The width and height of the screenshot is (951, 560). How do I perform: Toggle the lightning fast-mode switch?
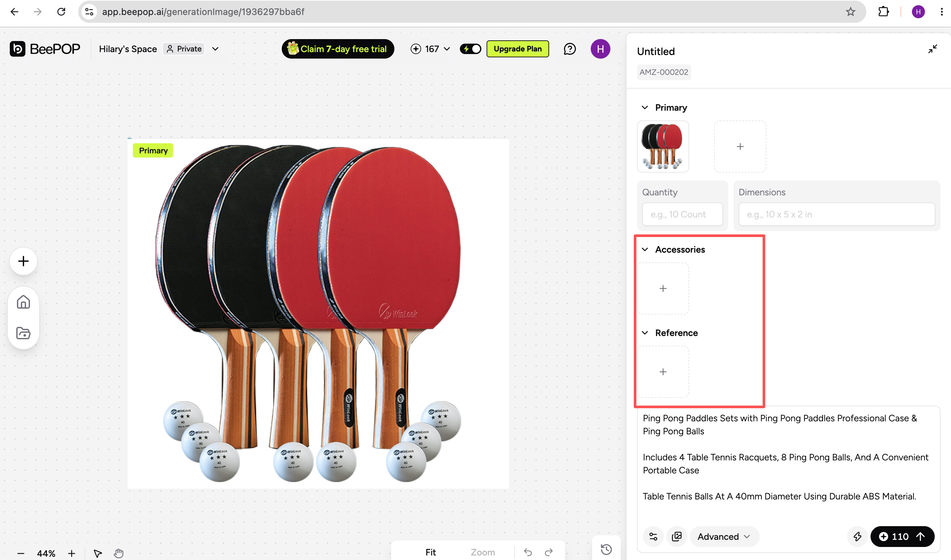tap(470, 49)
